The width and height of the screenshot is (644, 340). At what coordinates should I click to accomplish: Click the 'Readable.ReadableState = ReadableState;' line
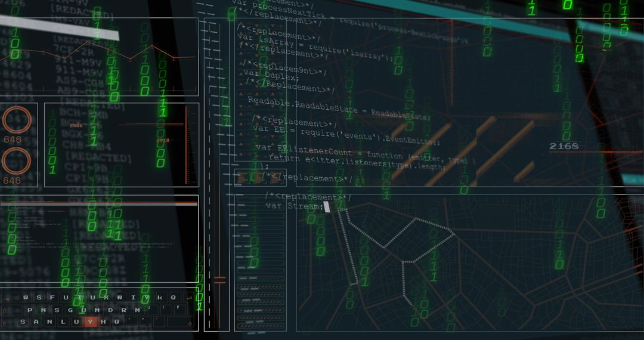click(339, 109)
